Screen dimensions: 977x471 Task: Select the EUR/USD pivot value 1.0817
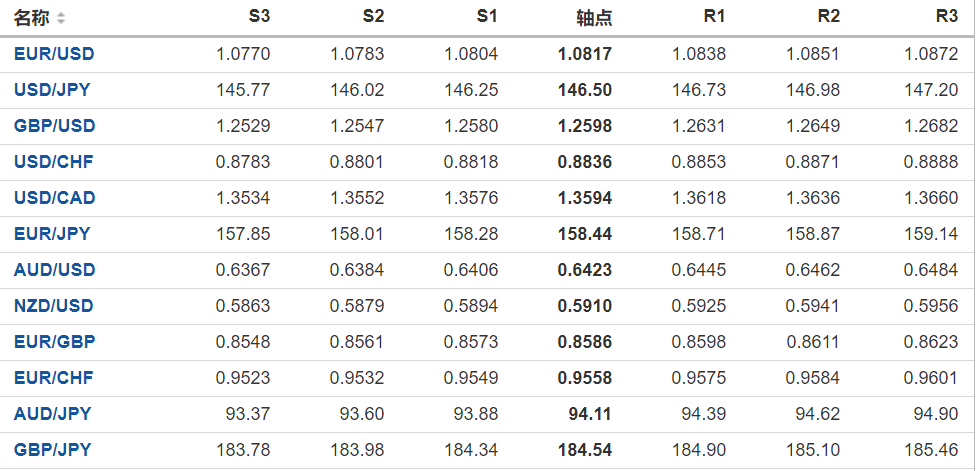coord(585,54)
